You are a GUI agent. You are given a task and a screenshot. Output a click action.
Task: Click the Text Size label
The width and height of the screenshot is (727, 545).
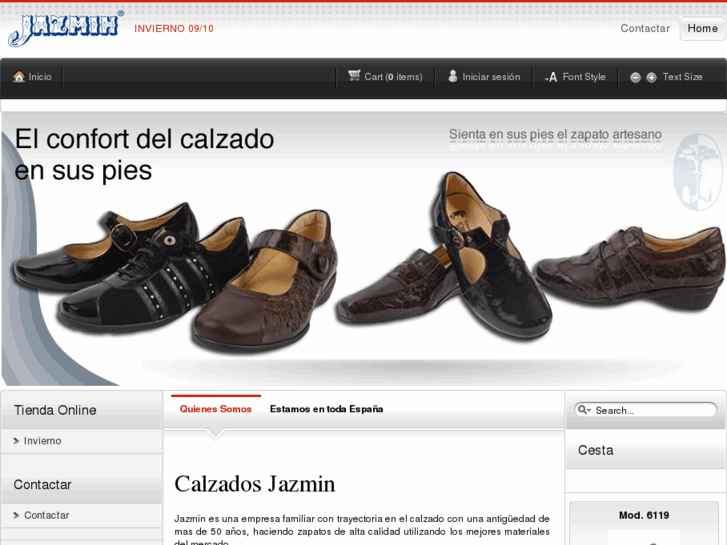[682, 77]
